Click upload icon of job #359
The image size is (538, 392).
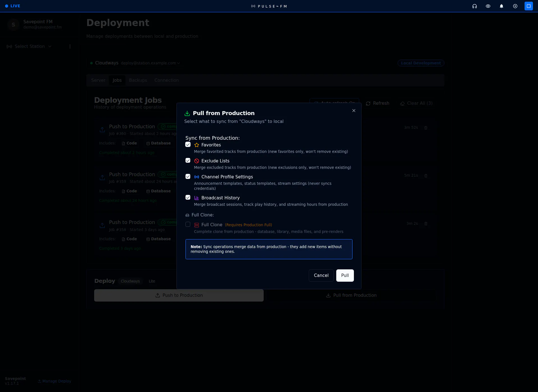[x=102, y=178]
